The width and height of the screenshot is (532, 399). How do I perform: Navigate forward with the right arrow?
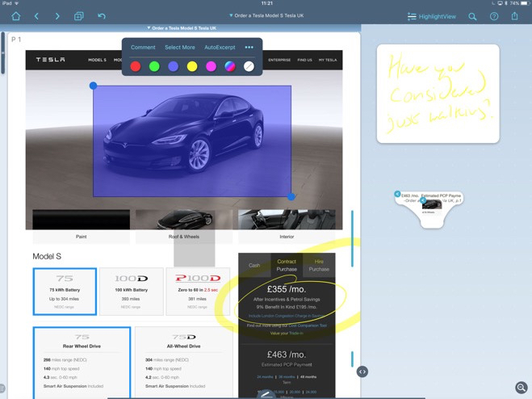coord(57,16)
